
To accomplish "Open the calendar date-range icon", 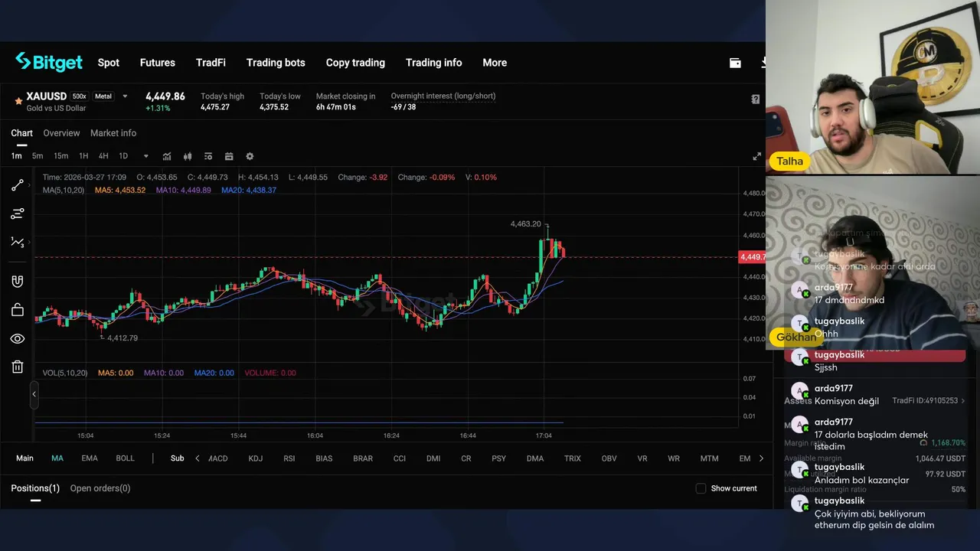I will (x=229, y=156).
